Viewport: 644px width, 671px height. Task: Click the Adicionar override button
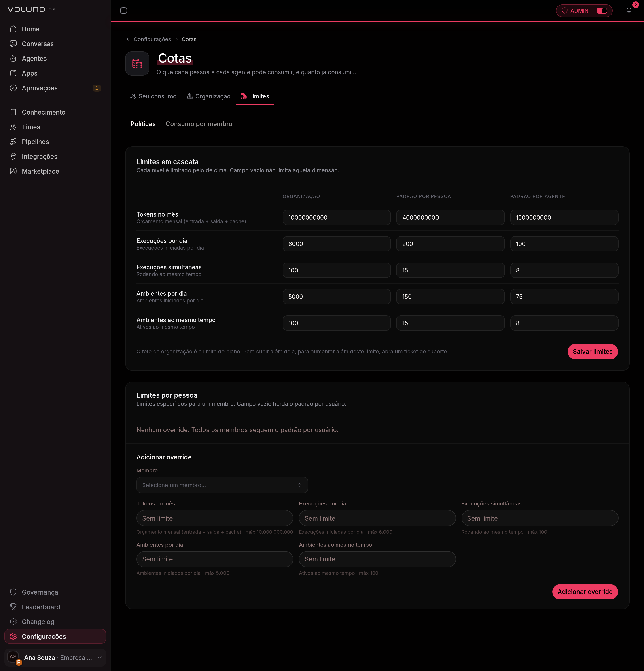[585, 592]
